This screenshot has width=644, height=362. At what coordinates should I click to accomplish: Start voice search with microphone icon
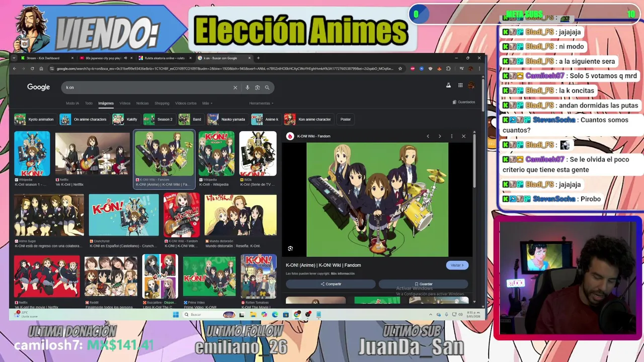(247, 87)
